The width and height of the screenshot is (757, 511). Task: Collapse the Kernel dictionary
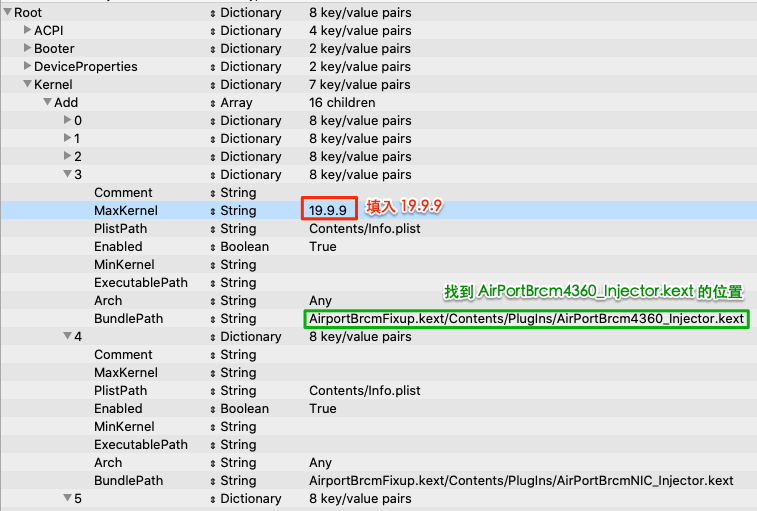28,84
